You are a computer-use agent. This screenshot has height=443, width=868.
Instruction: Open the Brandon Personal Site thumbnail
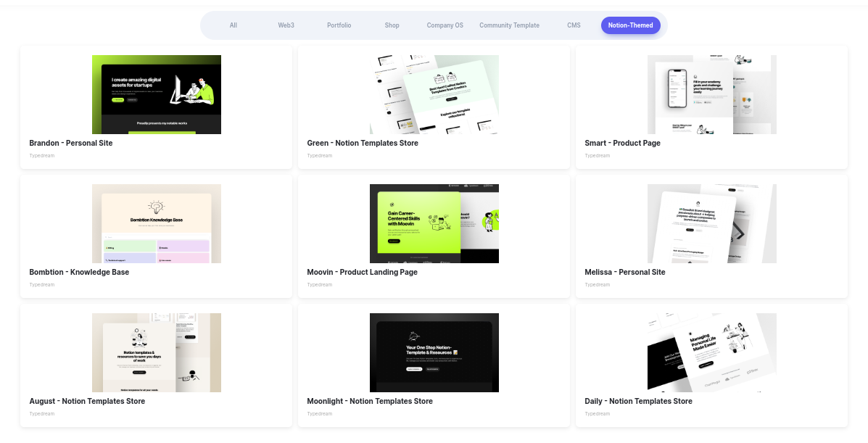156,95
